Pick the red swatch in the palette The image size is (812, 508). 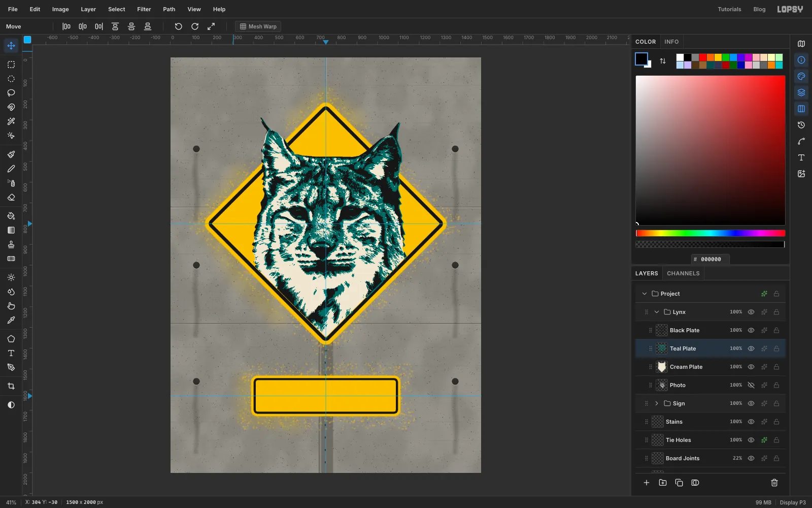coord(703,57)
